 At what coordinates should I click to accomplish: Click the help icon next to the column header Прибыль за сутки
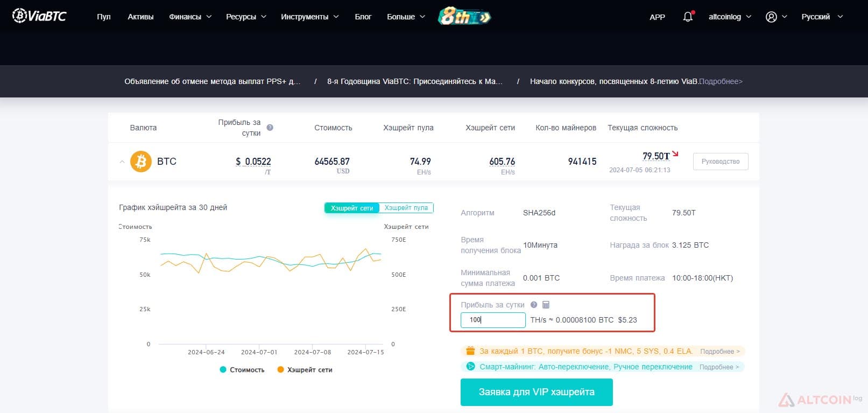pyautogui.click(x=270, y=128)
